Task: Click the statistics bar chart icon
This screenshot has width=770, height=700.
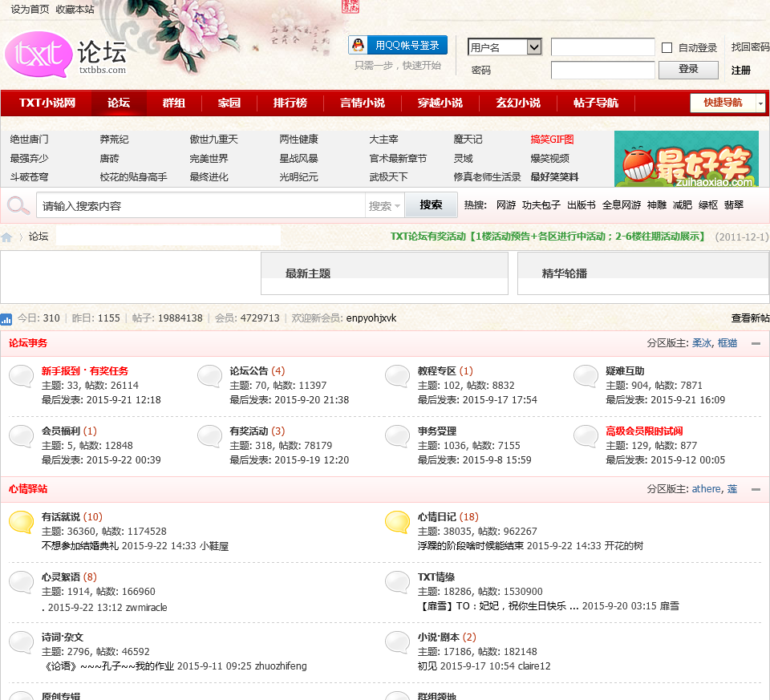Action: pyautogui.click(x=6, y=318)
